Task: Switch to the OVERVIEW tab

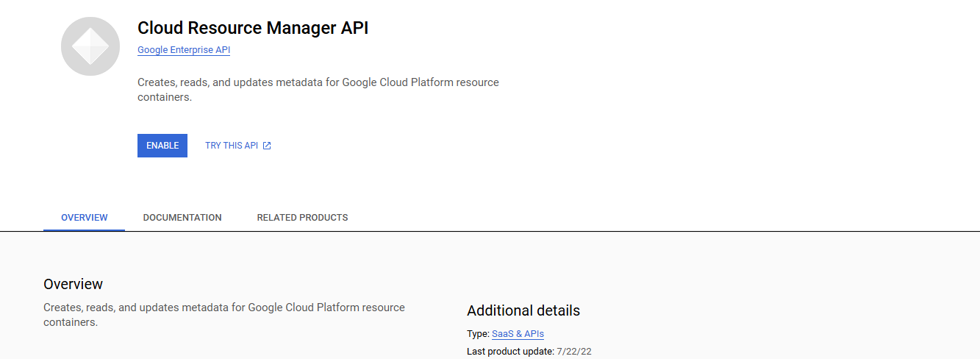Action: pyautogui.click(x=84, y=218)
